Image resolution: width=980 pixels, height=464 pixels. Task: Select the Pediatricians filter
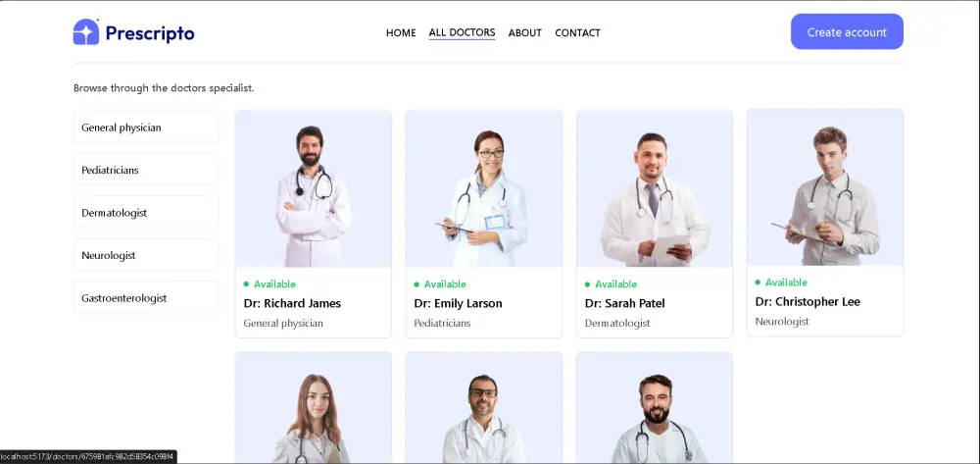[x=146, y=170]
